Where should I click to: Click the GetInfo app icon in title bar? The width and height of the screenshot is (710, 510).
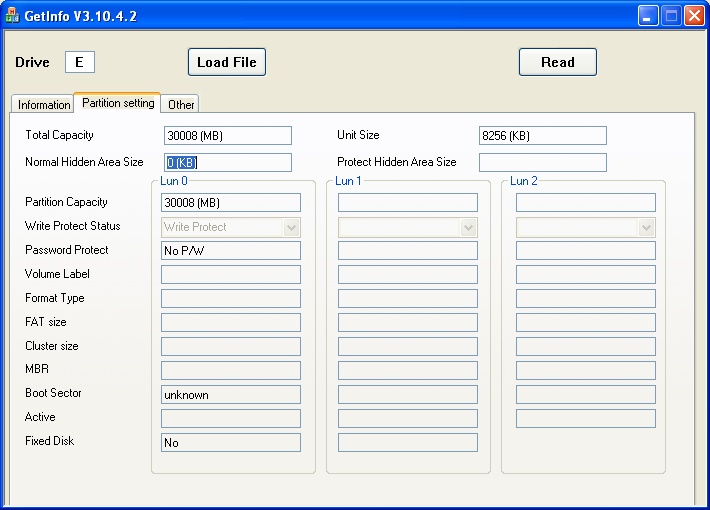(x=12, y=15)
